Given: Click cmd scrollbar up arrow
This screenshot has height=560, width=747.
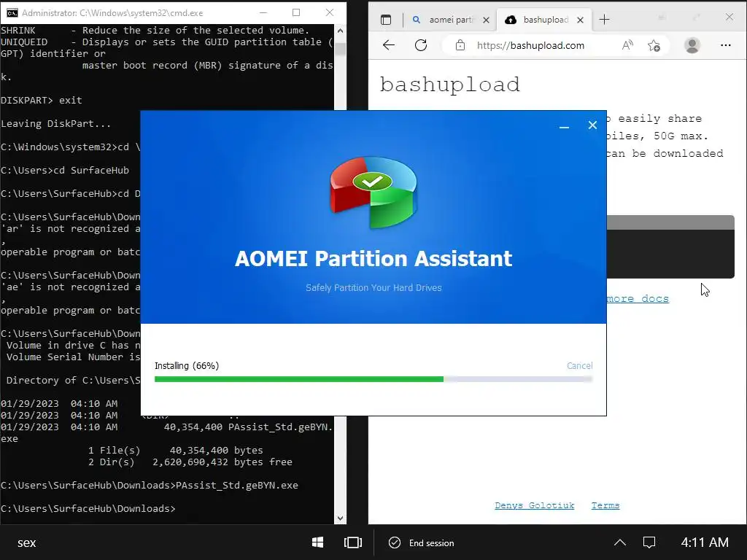Looking at the screenshot, I should pos(340,31).
